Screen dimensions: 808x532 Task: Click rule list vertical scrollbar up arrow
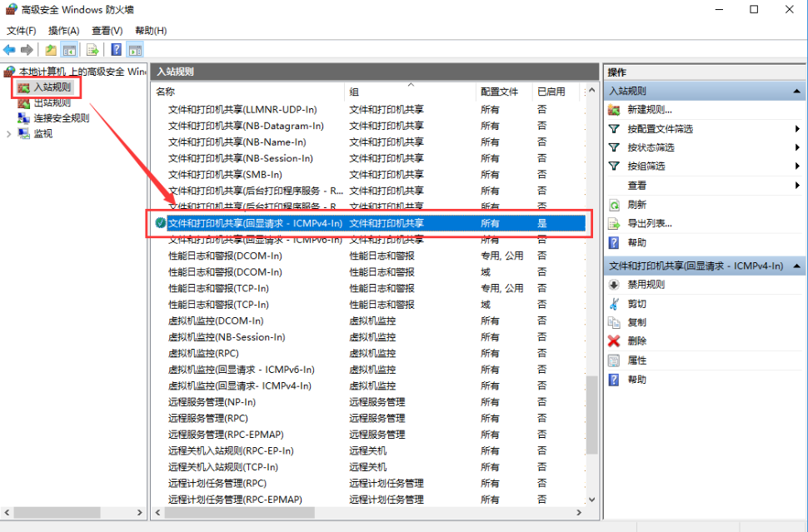click(591, 91)
